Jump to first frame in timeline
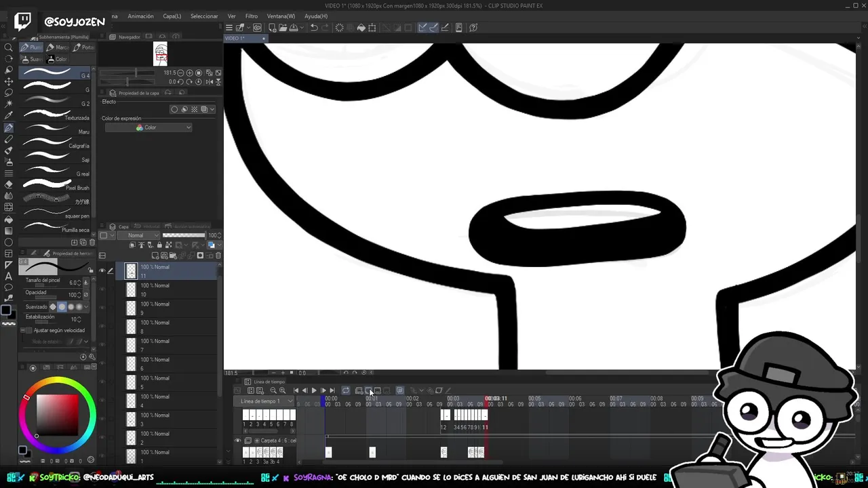 [296, 390]
